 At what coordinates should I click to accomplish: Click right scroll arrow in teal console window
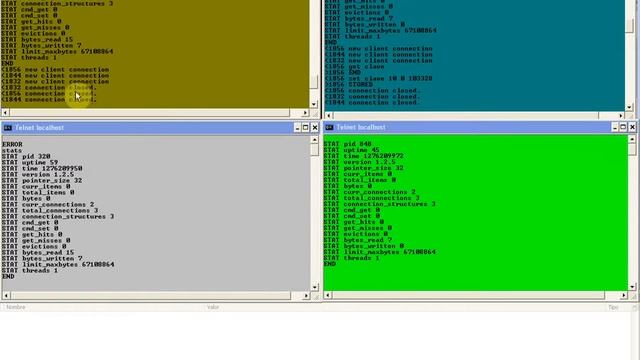click(x=621, y=116)
